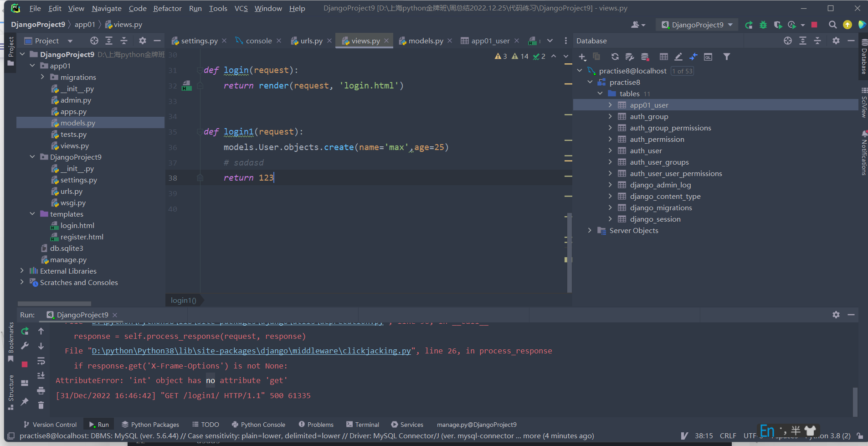Image resolution: width=868 pixels, height=446 pixels.
Task: Toggle scroll to end in Run console
Action: pyautogui.click(x=41, y=376)
